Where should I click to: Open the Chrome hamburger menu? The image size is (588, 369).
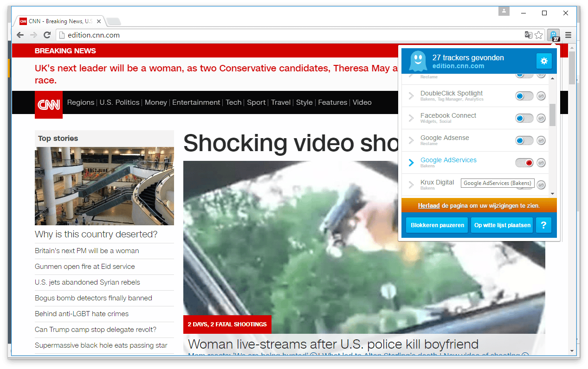click(568, 35)
